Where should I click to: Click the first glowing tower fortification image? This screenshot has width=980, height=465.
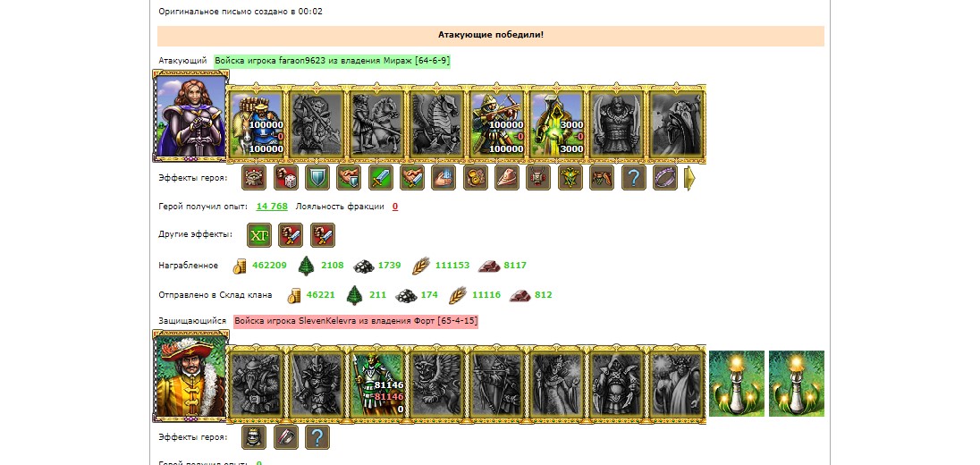click(x=736, y=384)
